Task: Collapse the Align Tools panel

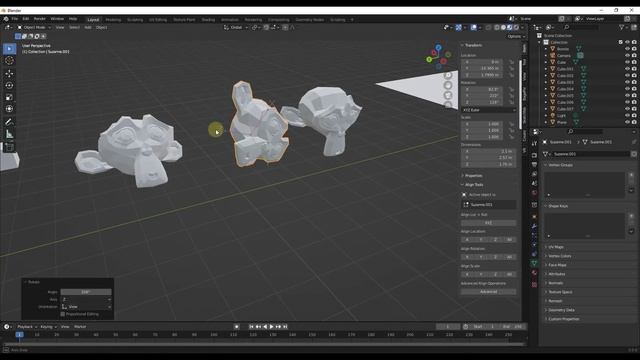Action: point(474,184)
